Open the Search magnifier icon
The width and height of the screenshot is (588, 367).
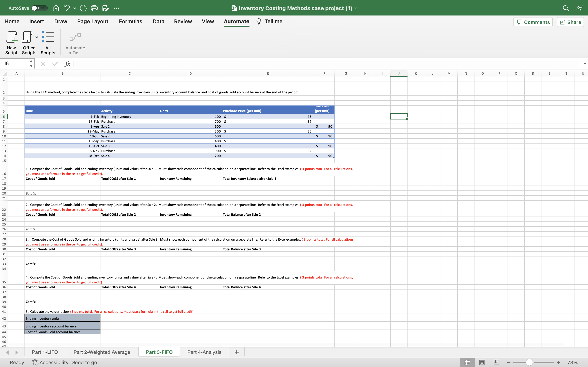pos(566,8)
